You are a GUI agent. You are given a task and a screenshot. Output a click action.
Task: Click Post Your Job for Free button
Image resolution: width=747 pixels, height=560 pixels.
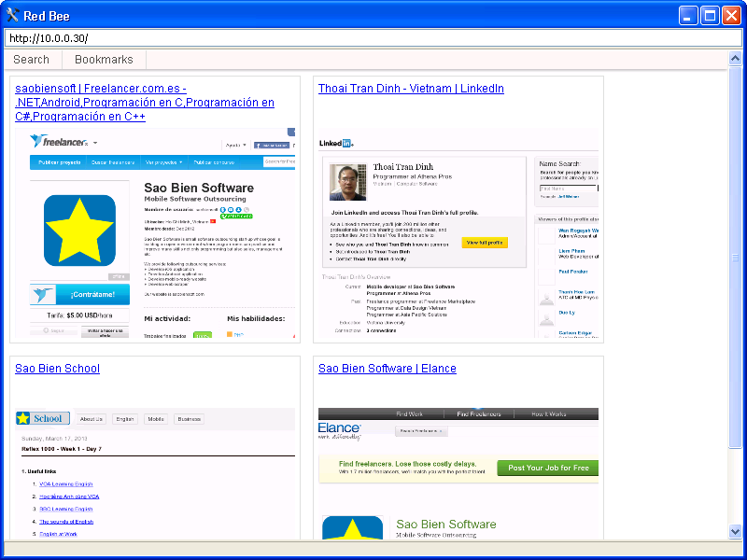pyautogui.click(x=548, y=469)
